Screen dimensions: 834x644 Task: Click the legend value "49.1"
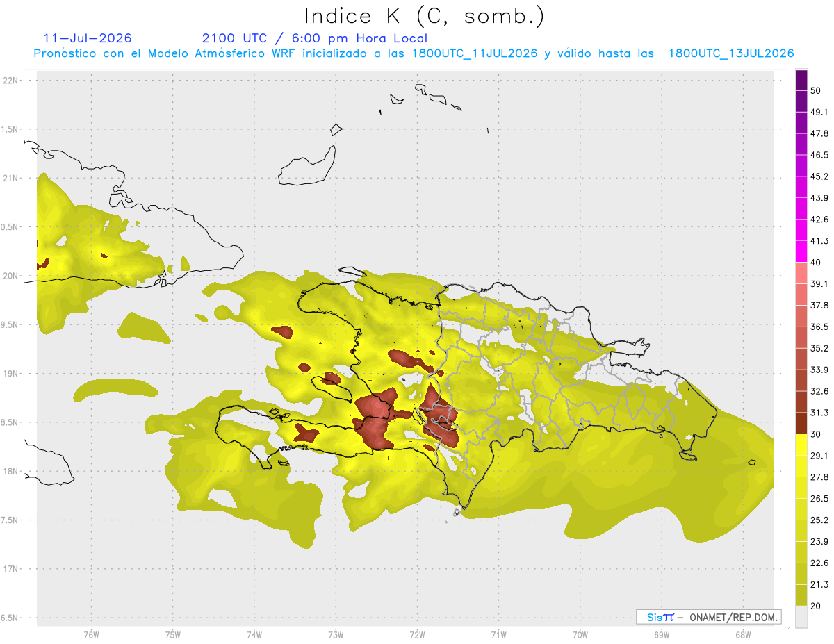click(819, 112)
